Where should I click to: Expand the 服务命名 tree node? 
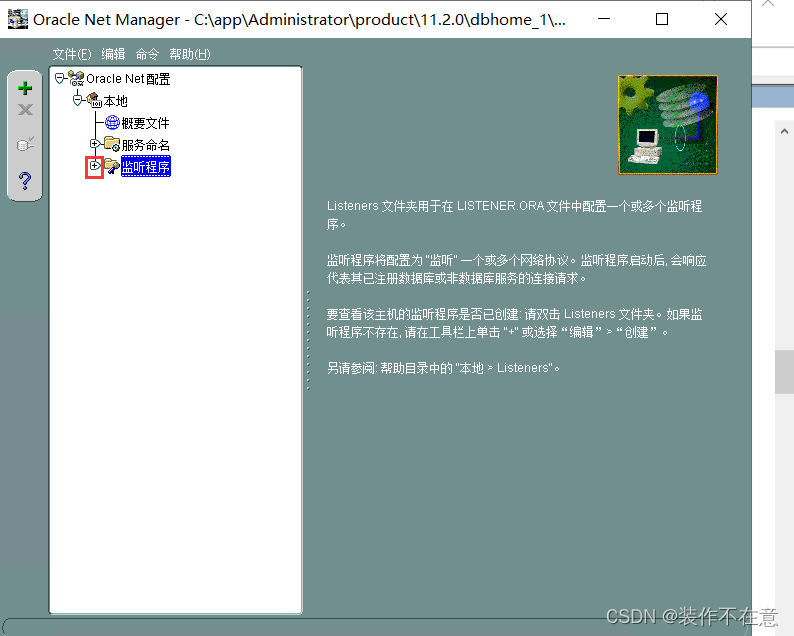pyautogui.click(x=94, y=144)
